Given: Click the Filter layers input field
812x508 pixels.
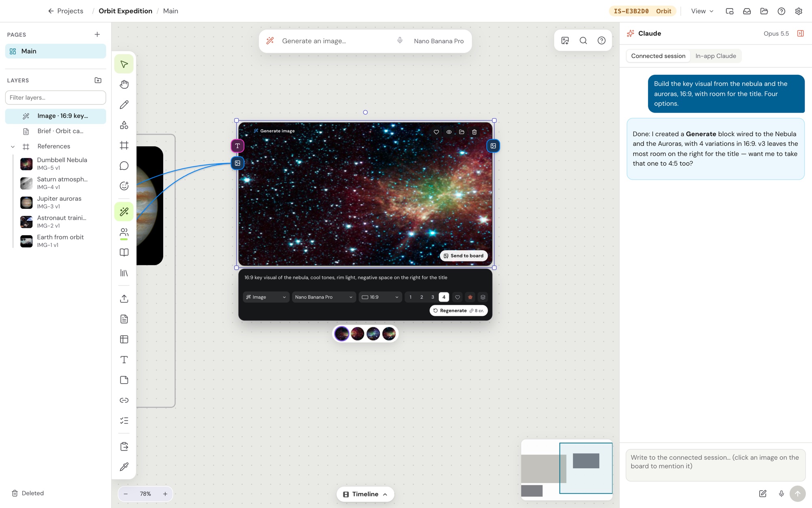Looking at the screenshot, I should (x=56, y=98).
